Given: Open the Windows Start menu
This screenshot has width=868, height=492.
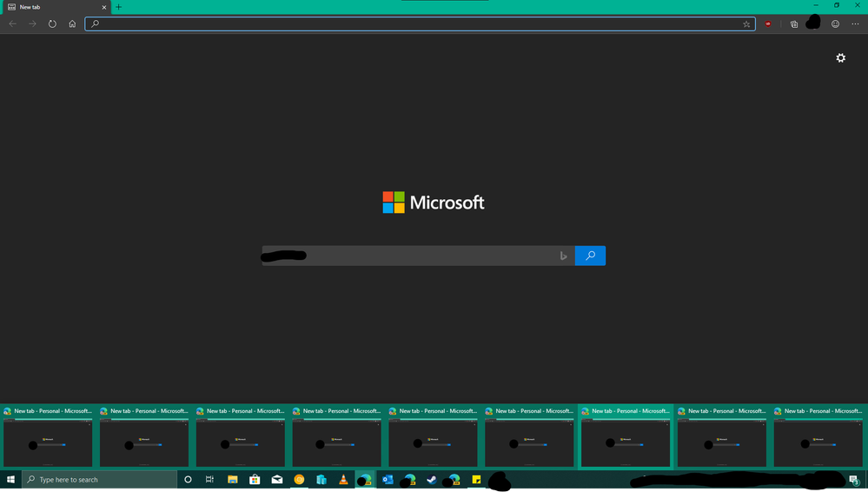Looking at the screenshot, I should coord(10,479).
